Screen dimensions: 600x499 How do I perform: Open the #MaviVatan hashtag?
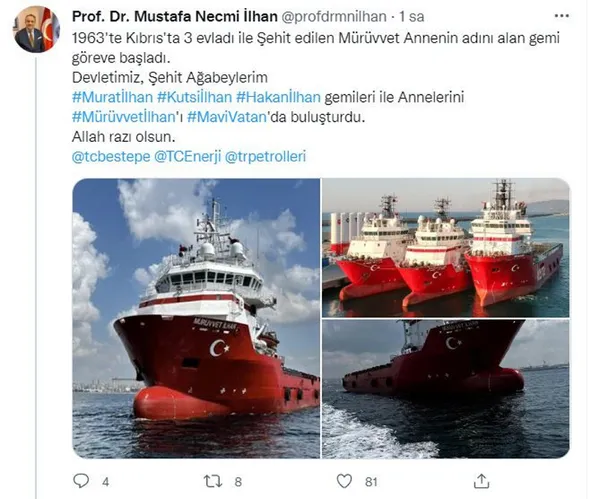pos(227,117)
